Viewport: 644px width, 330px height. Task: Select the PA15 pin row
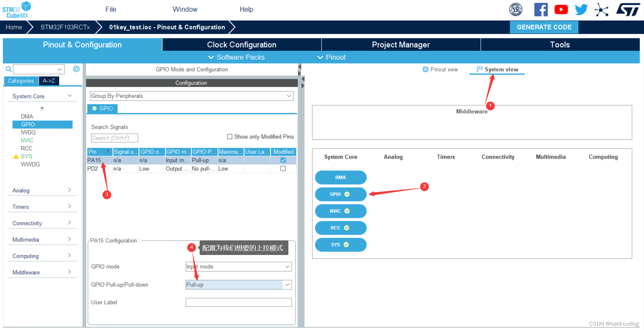[192, 160]
